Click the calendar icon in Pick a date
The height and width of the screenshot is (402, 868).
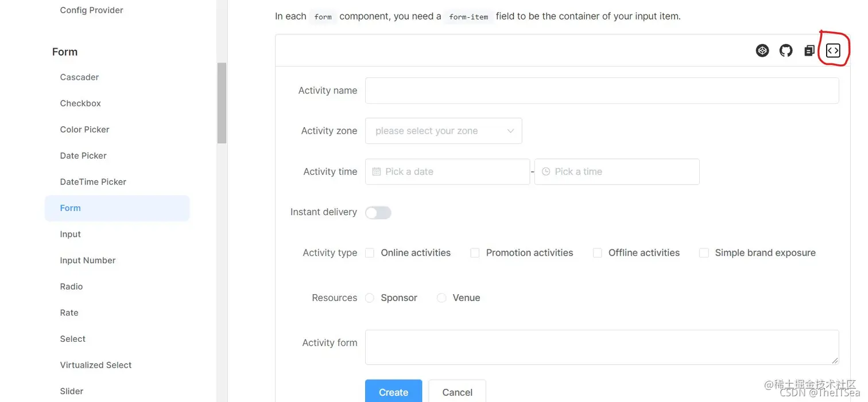tap(377, 171)
